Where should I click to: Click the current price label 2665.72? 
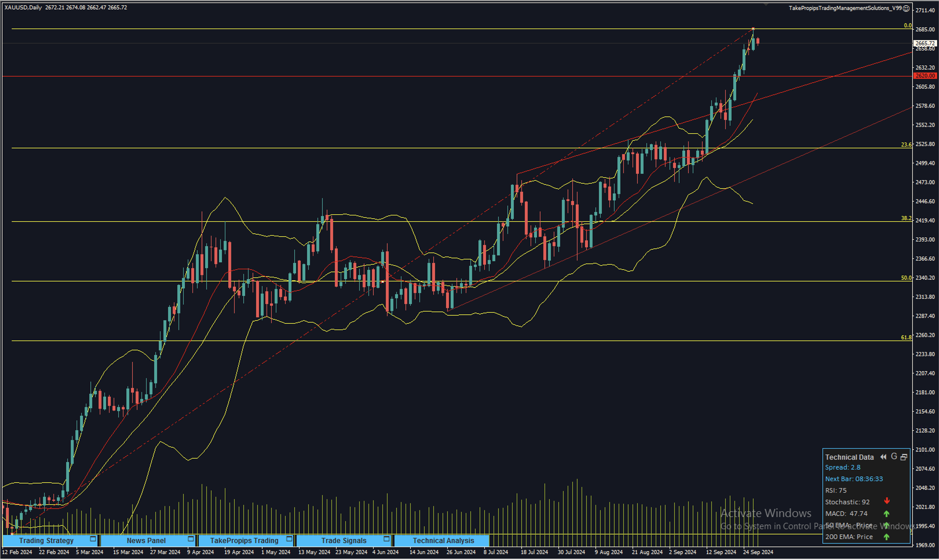pos(925,43)
